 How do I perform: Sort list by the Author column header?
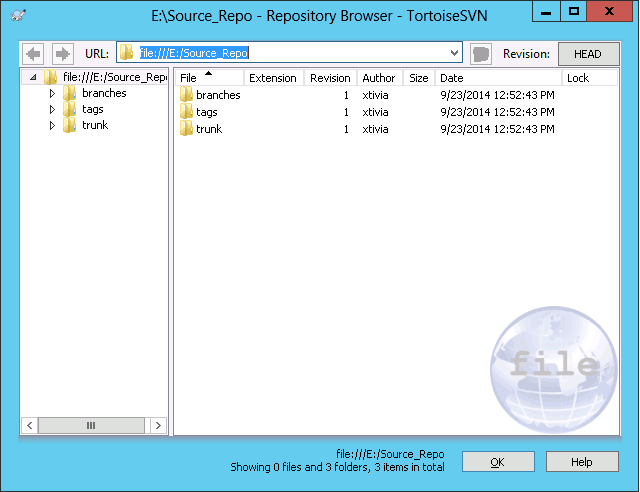tap(378, 78)
